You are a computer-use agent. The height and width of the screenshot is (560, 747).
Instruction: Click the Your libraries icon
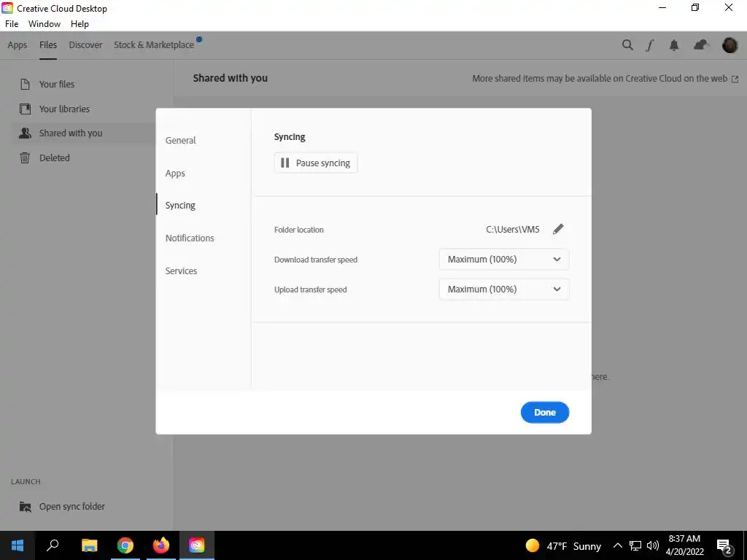26,109
